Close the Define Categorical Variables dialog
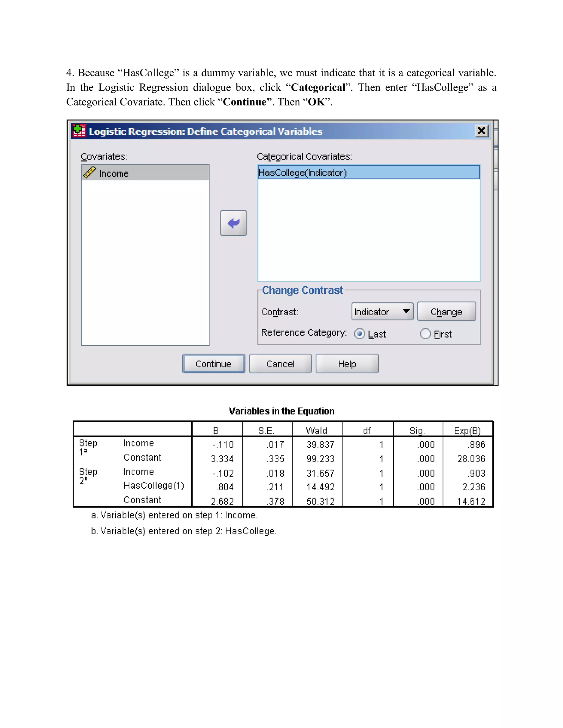This screenshot has height=728, width=563. (482, 131)
